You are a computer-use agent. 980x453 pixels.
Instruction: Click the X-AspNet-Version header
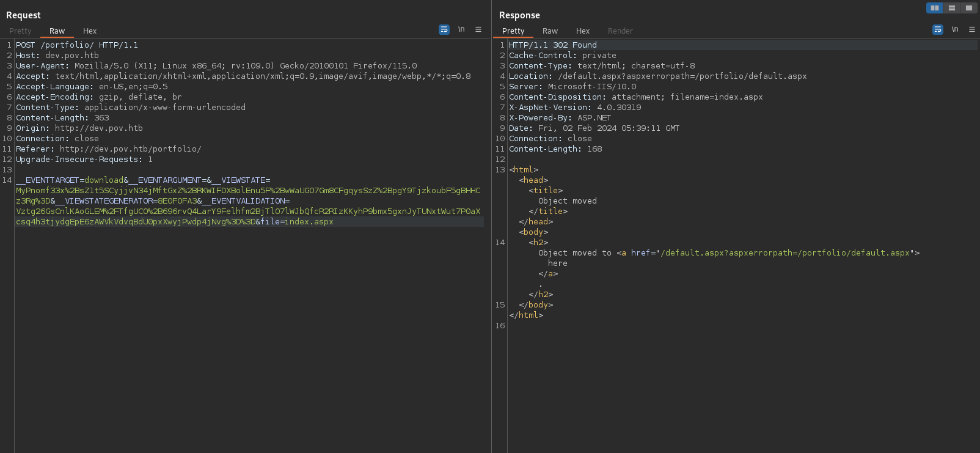point(575,108)
